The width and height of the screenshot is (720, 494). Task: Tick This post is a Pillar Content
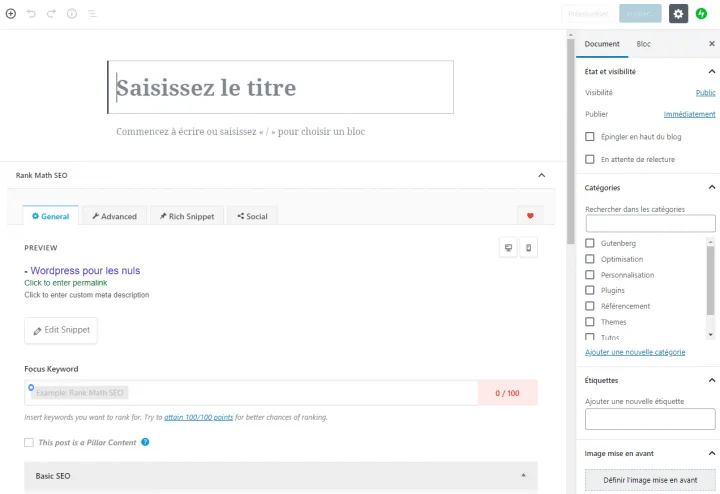pos(29,442)
